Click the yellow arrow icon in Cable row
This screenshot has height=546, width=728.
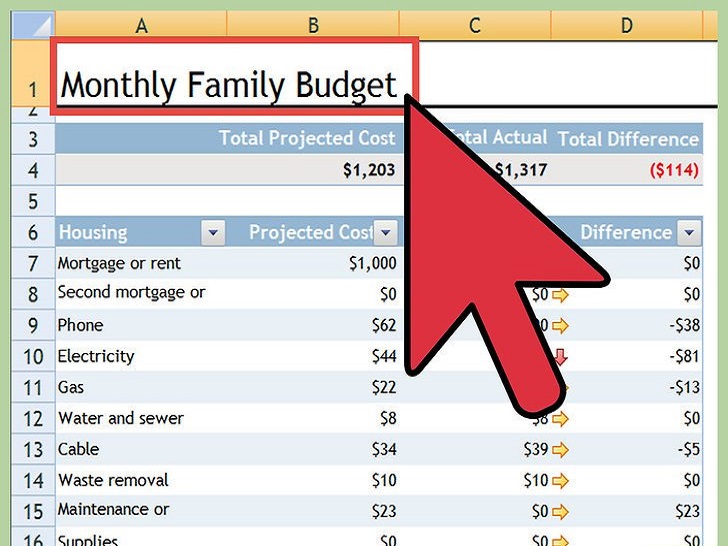coord(559,449)
